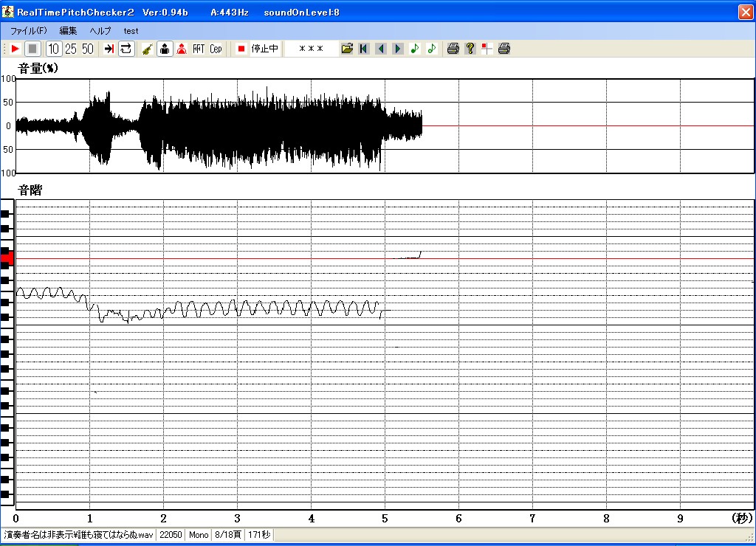Click the outlined green music note icon
This screenshot has height=546, width=756.
coord(432,49)
